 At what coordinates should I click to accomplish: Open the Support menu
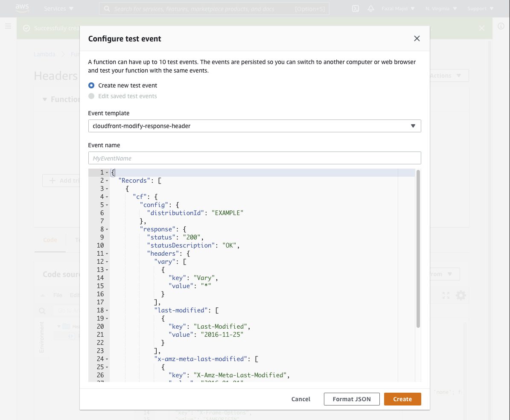point(480,9)
